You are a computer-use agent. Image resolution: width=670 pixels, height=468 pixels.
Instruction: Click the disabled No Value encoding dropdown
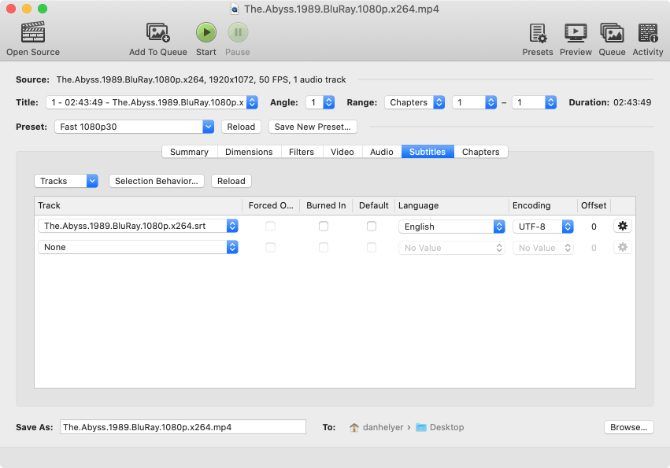coord(543,248)
